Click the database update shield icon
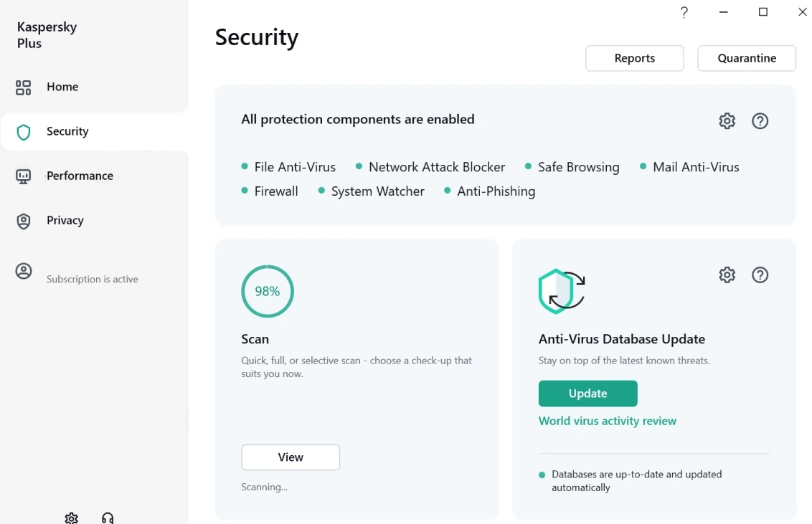812x524 pixels. [x=562, y=291]
